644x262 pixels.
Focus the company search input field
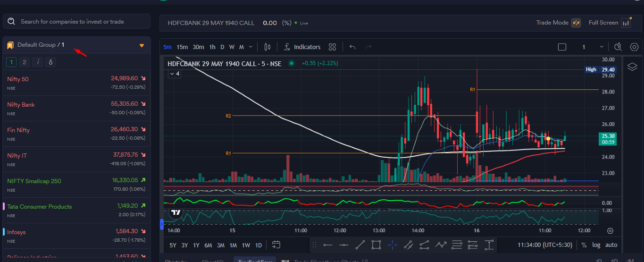click(76, 21)
